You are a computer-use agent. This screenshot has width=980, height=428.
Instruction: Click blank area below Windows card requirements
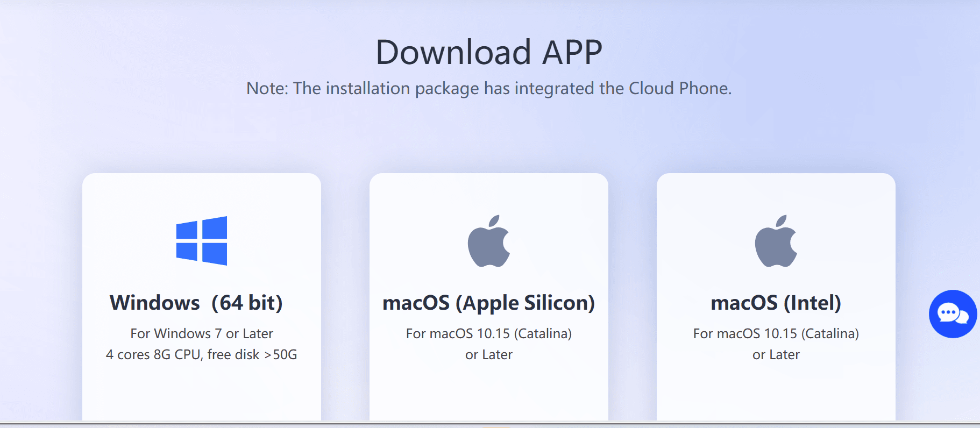202,393
